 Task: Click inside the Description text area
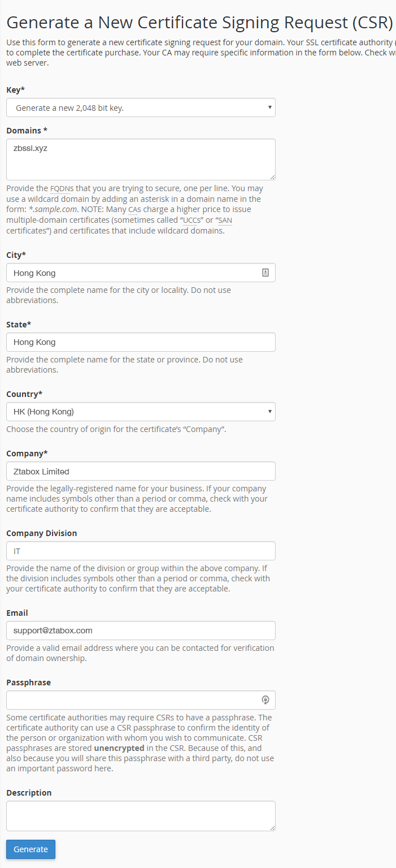(141, 815)
